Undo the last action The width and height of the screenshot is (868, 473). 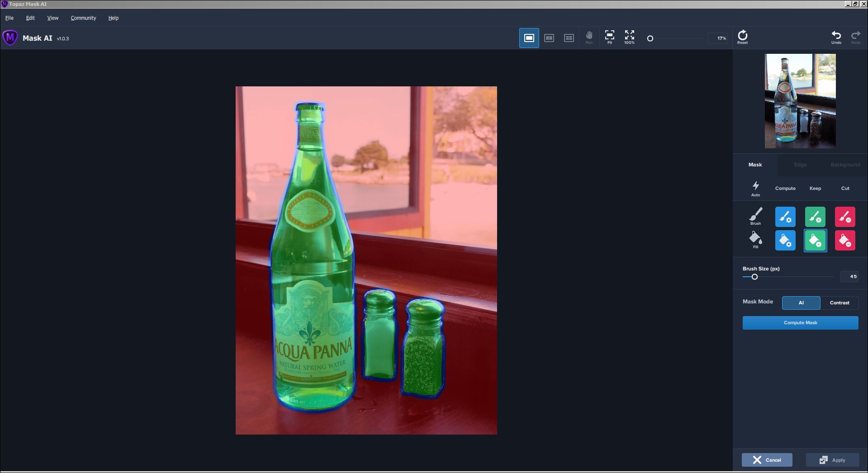[x=836, y=37]
